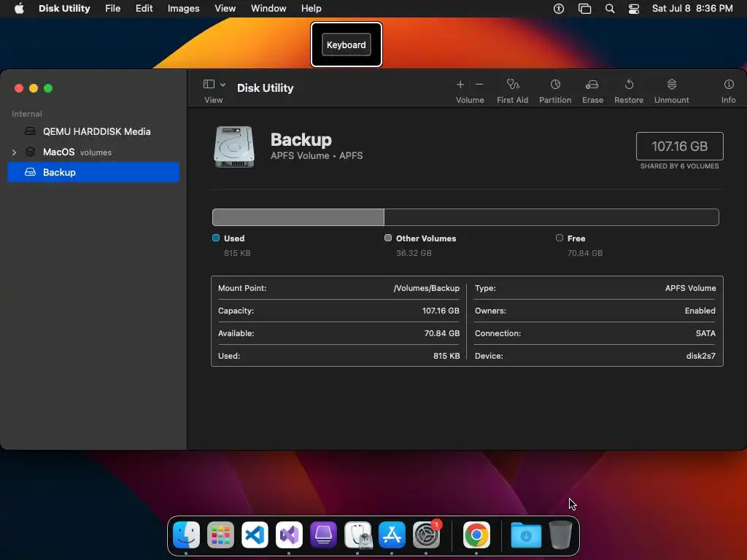
Task: Select the MacOS volumes container
Action: (x=93, y=152)
